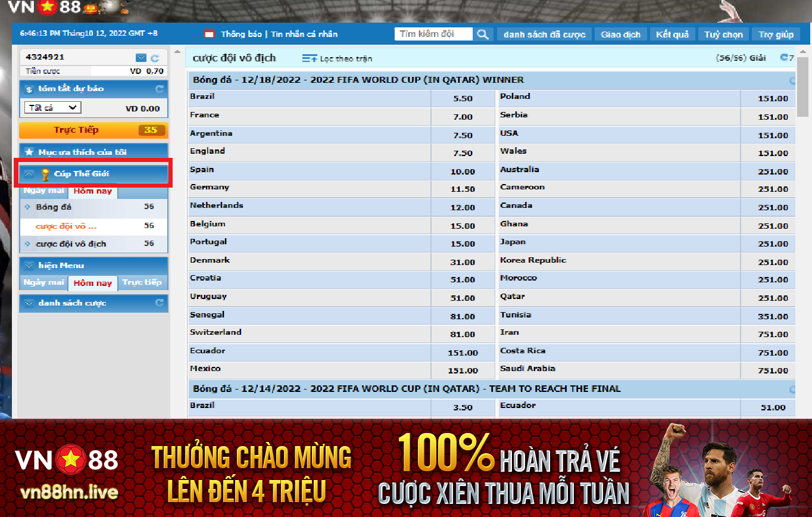Click the dollar icon in tóm tắt dự báo
The image size is (812, 517).
coord(29,89)
